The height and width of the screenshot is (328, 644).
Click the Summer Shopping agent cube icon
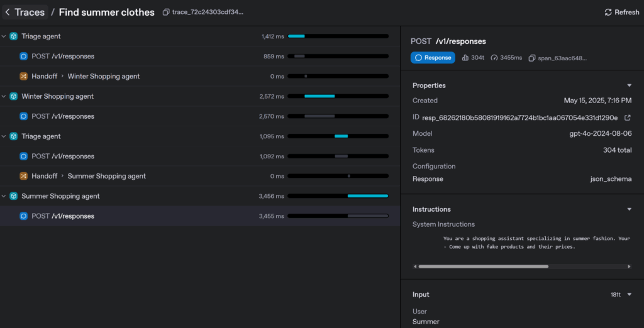(x=14, y=196)
